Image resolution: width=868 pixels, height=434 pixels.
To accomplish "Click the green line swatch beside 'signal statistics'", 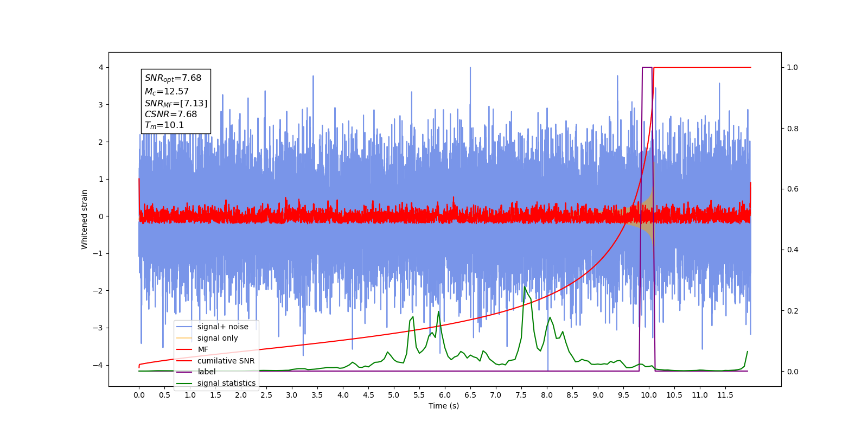I will coord(184,383).
